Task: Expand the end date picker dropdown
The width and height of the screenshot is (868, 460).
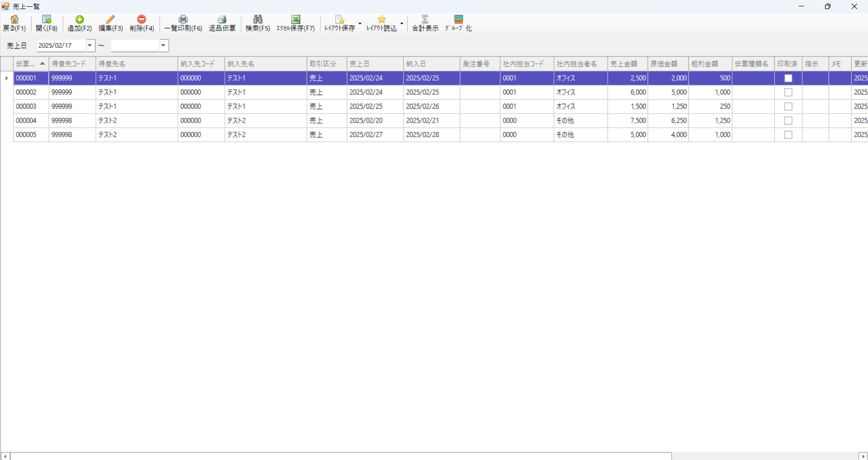Action: pos(164,46)
